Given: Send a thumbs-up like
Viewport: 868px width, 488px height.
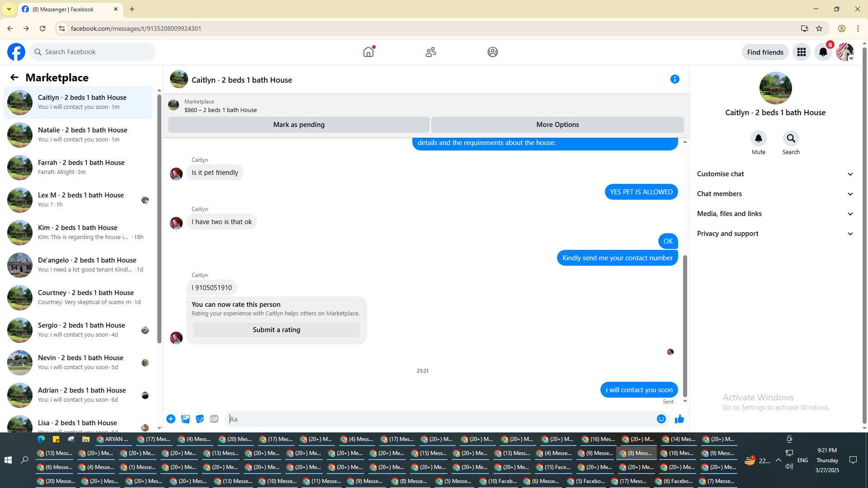Looking at the screenshot, I should (x=679, y=419).
